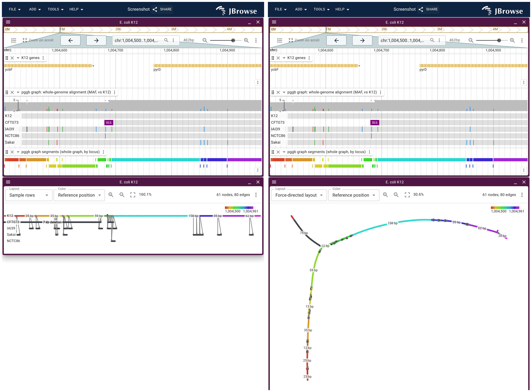Open ADD menu in left window
The image size is (532, 392).
coord(35,9)
